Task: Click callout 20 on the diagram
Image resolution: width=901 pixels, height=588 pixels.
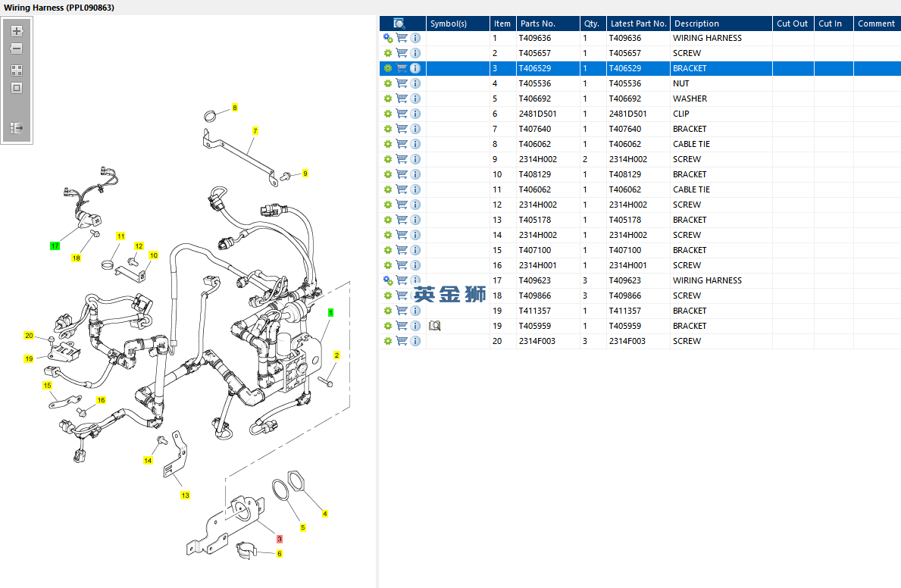Action: tap(29, 336)
